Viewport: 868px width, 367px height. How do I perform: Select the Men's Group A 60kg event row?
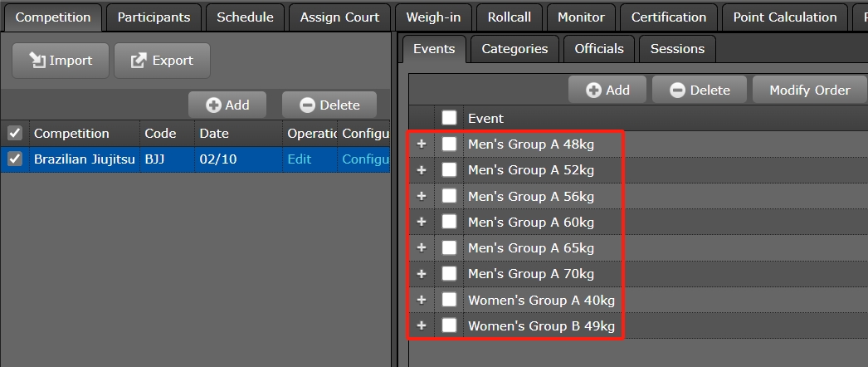(531, 223)
